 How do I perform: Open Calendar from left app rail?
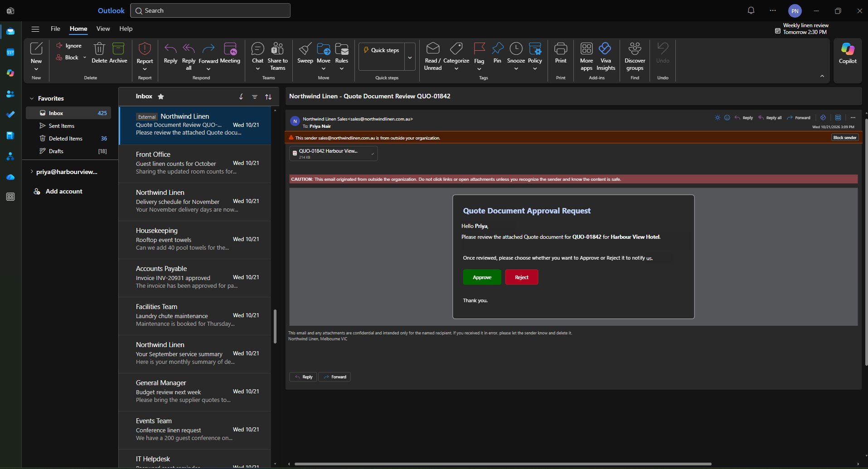(x=10, y=52)
